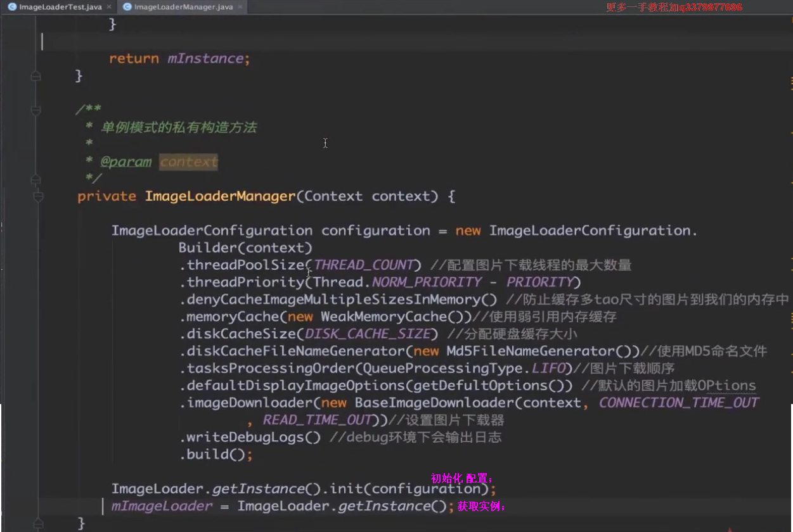Viewport: 793px width, 532px height.
Task: Click the configuration variable declaration name
Action: (x=376, y=231)
